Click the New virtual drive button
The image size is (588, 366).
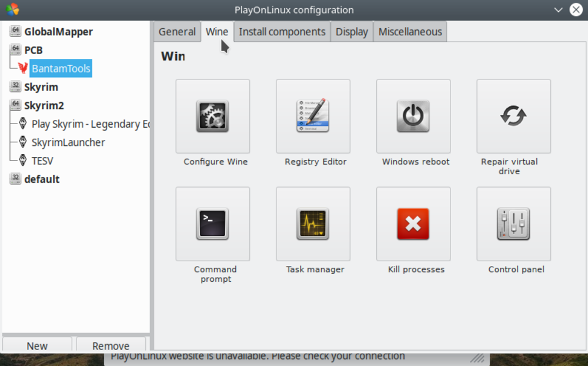[x=37, y=345]
